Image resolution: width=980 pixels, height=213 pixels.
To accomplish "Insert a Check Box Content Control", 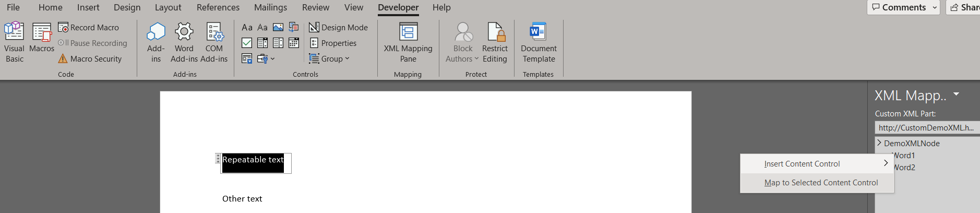I will click(x=247, y=43).
